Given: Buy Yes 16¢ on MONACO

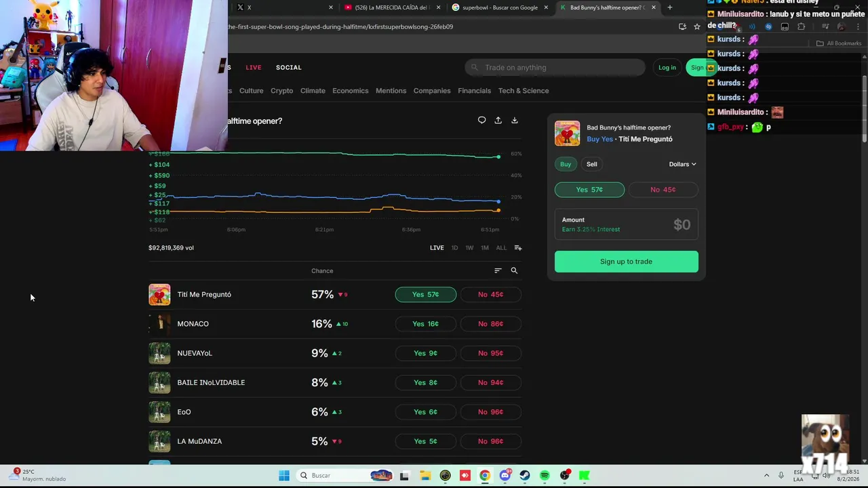Looking at the screenshot, I should 426,324.
